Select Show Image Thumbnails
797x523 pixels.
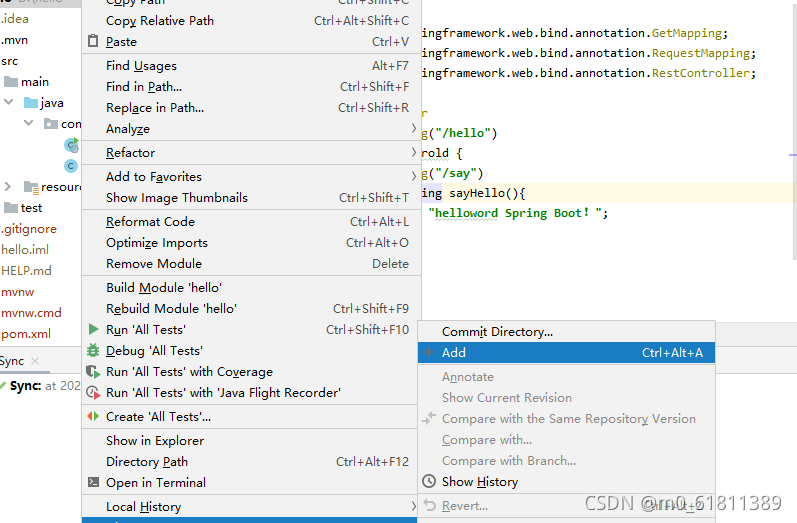click(251, 197)
